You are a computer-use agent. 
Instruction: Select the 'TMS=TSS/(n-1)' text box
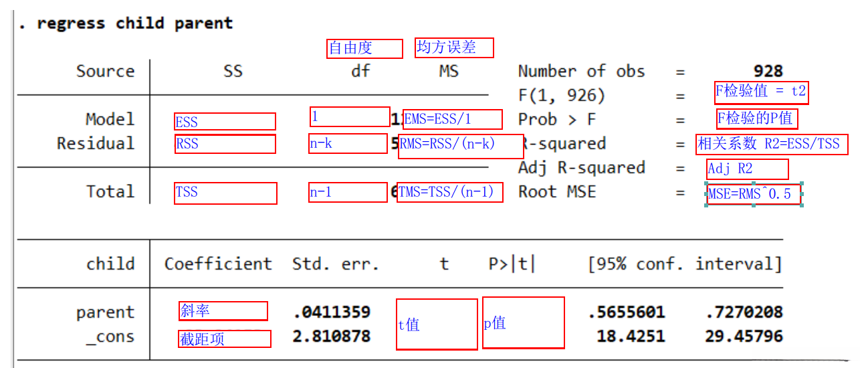[x=450, y=193]
